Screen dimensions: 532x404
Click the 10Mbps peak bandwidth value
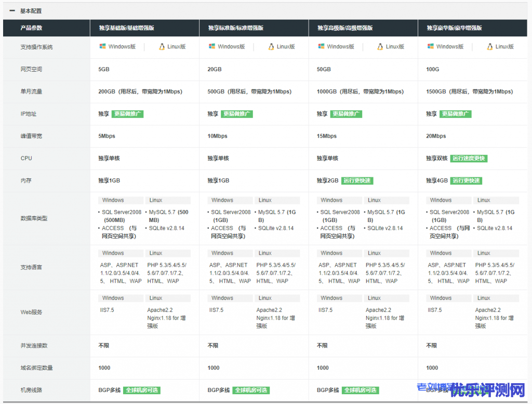[218, 136]
